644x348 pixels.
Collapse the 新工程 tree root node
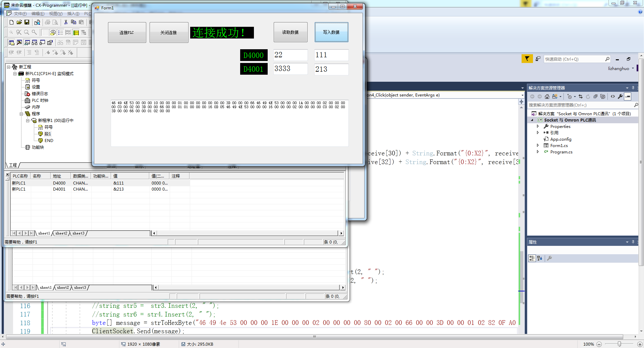click(9, 67)
